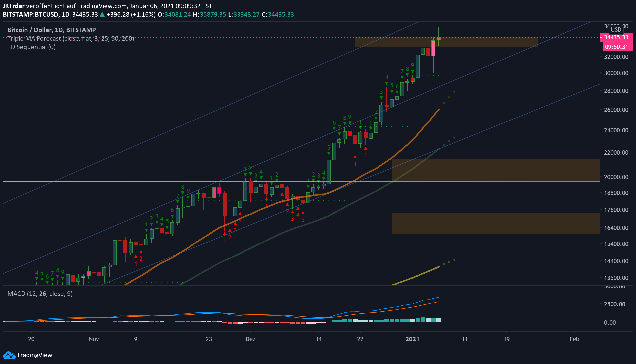Click the 2021 date axis label
The width and height of the screenshot is (636, 364).
[412, 339]
